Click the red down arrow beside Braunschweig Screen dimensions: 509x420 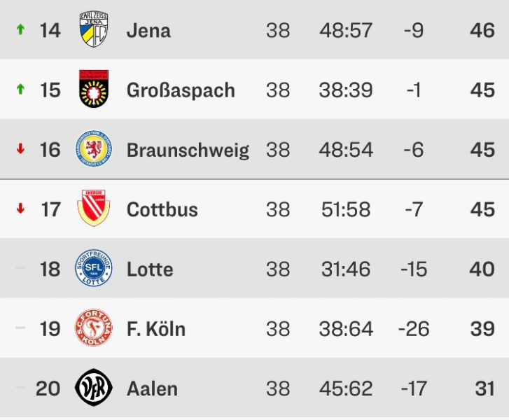[20, 150]
